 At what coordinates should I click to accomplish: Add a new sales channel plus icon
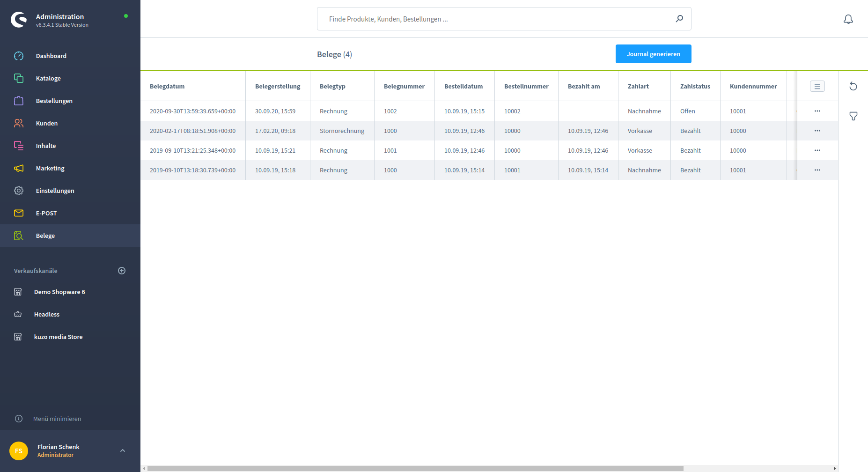coord(122,271)
